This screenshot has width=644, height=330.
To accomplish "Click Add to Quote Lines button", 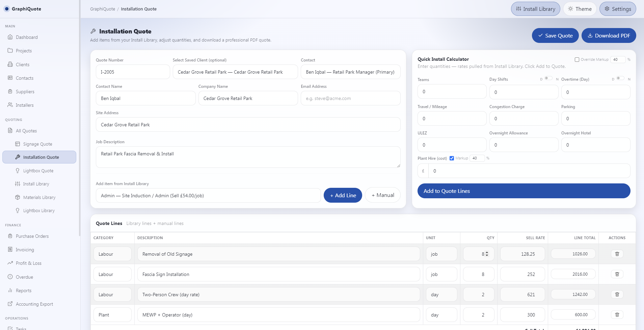I will point(524,191).
